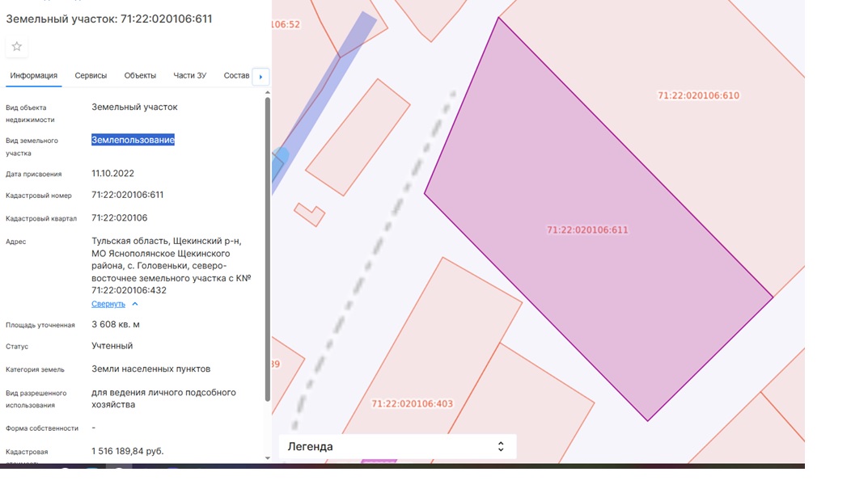Add parcel to favorites with star icon
This screenshot has width=868, height=493.
17,47
